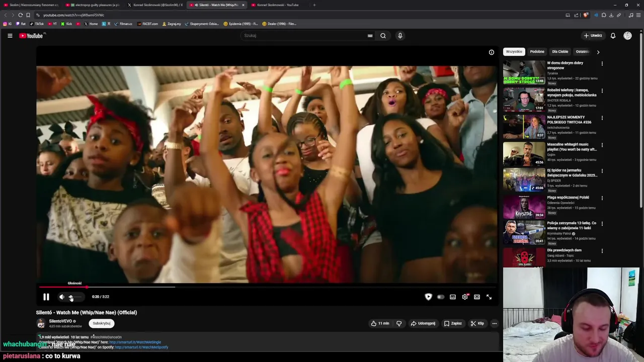Viewport: 644px width, 362px height.
Task: Switch to theater mode
Action: pos(477,297)
